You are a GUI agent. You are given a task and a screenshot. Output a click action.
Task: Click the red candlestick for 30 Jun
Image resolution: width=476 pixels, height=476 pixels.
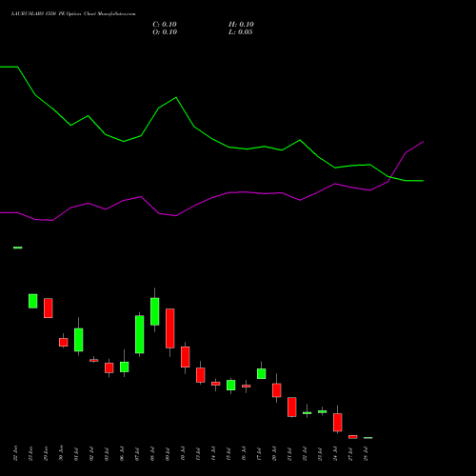point(64,342)
